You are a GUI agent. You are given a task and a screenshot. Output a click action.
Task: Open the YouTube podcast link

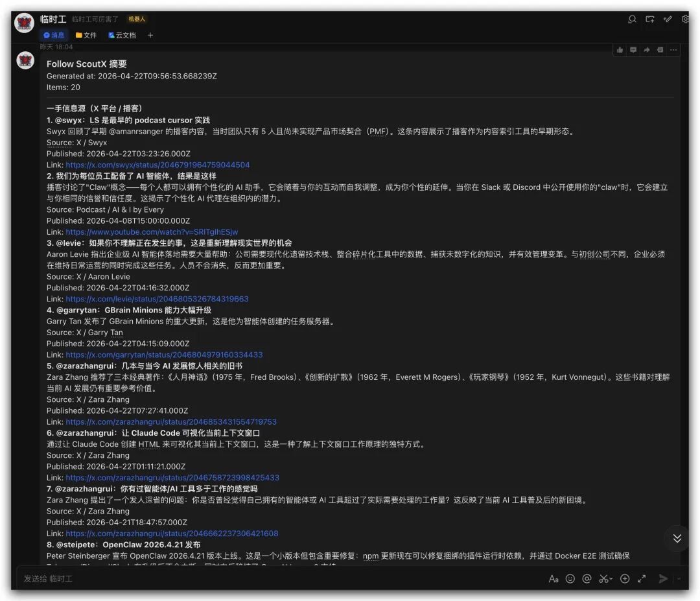pos(153,231)
